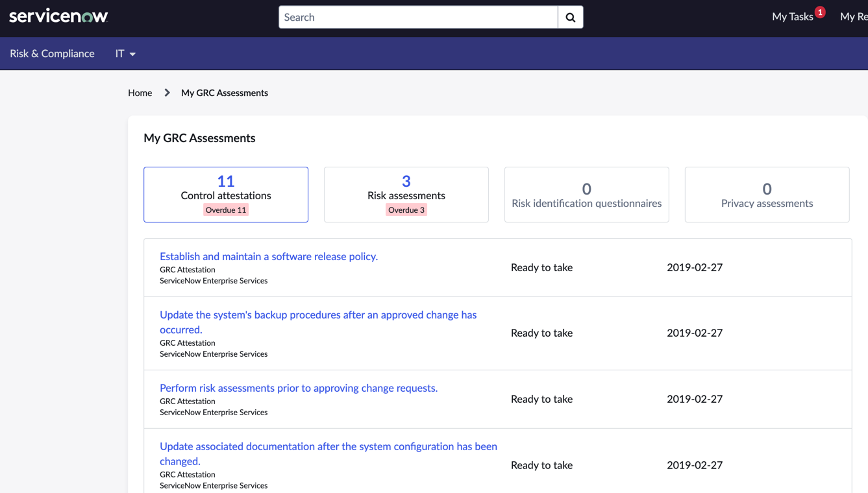The image size is (868, 493).
Task: Open 'Update the system's backup procedures' attestation
Action: (x=318, y=322)
